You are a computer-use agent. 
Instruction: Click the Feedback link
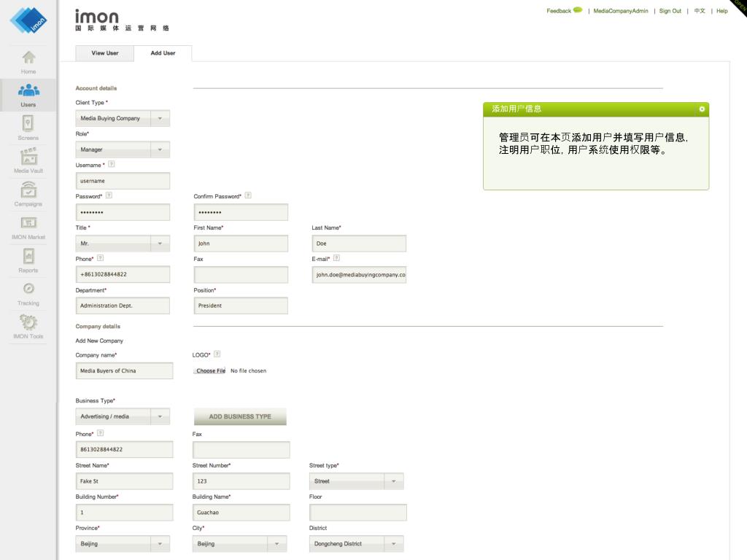pyautogui.click(x=558, y=11)
